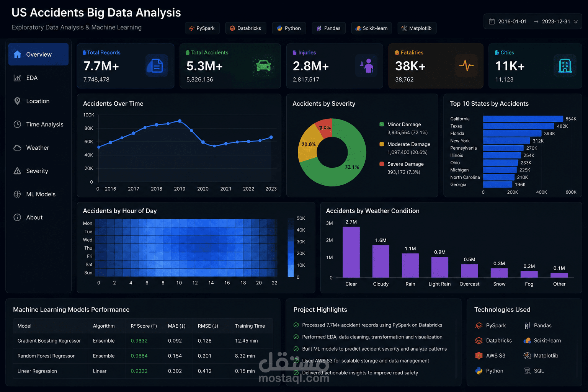Viewport: 588px width, 392px height.
Task: Click the cloud icon beside Weather
Action: [x=17, y=148]
